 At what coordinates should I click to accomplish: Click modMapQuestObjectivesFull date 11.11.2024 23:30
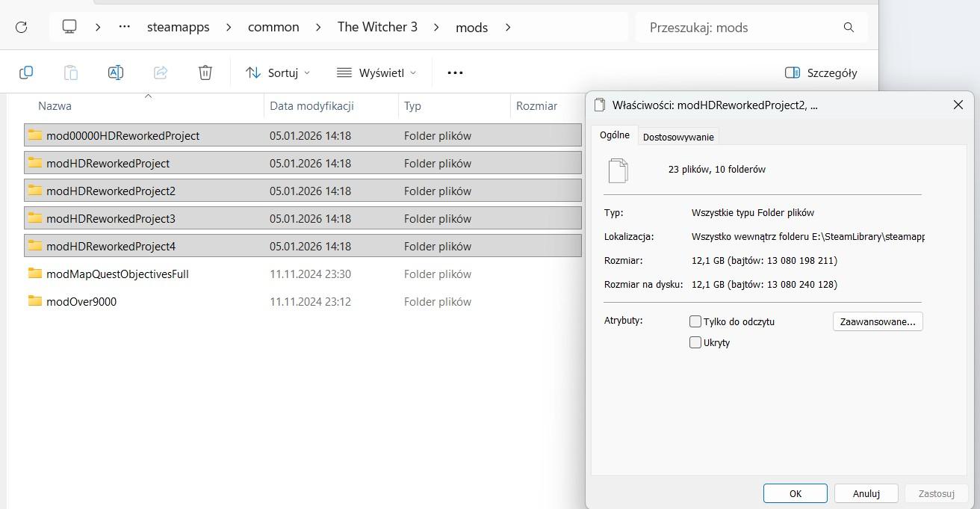(x=310, y=274)
